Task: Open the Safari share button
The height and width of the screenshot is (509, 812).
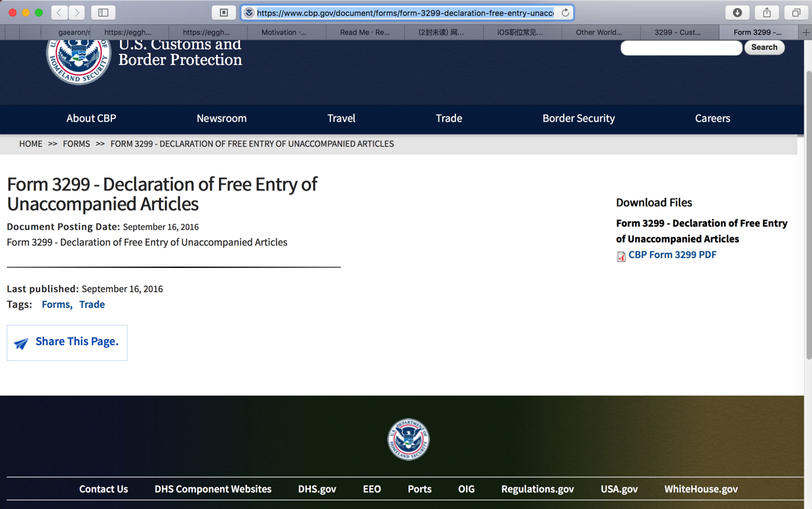Action: click(767, 12)
